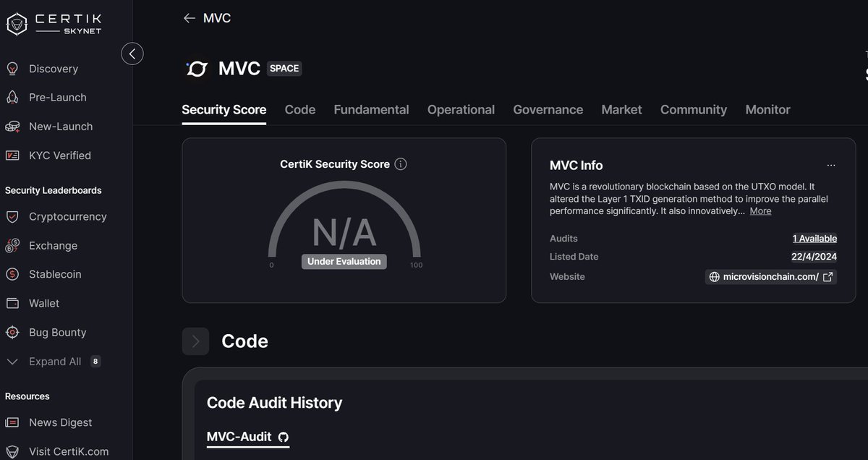Click the Wallet icon in the sidebar
Screen dimensions: 868x460
(x=12, y=304)
